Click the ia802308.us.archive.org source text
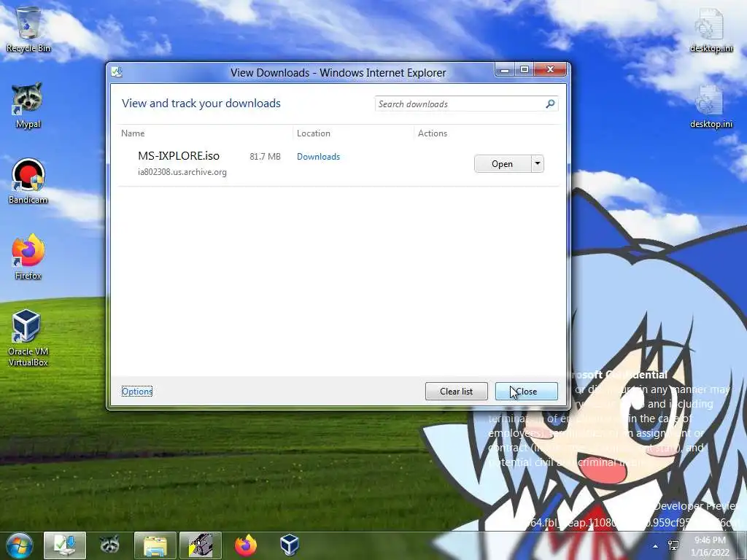The width and height of the screenshot is (747, 560). (x=182, y=172)
